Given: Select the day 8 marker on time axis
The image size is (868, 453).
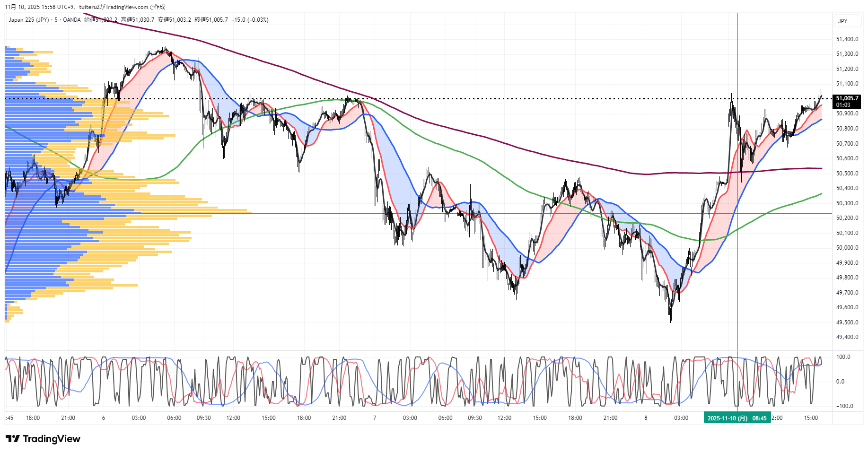Looking at the screenshot, I should pyautogui.click(x=646, y=418).
